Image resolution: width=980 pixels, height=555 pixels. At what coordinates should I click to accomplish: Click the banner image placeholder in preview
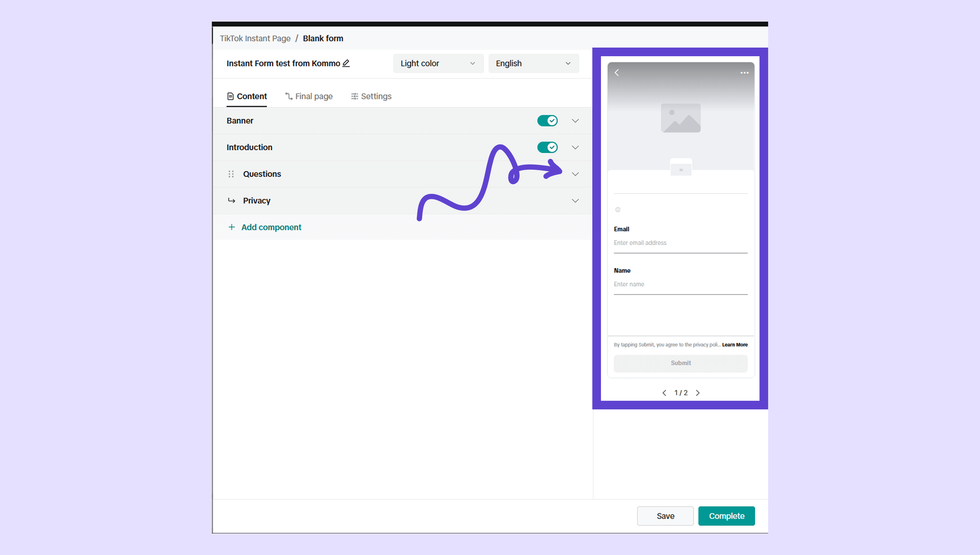pyautogui.click(x=681, y=118)
